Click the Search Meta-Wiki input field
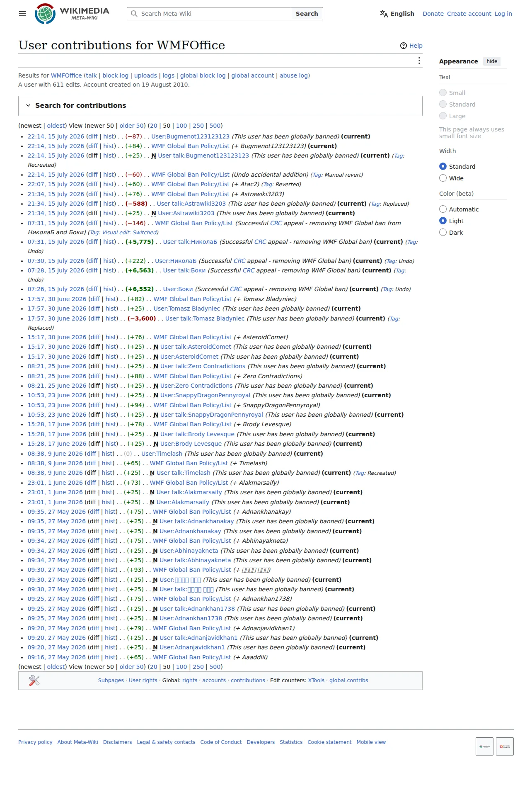 pos(209,14)
